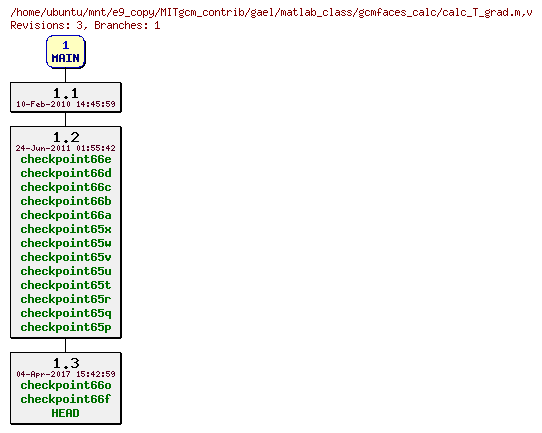Click the date 04-Apr-2017 15:42:59
Screen dimensions: 542x433
(66, 374)
